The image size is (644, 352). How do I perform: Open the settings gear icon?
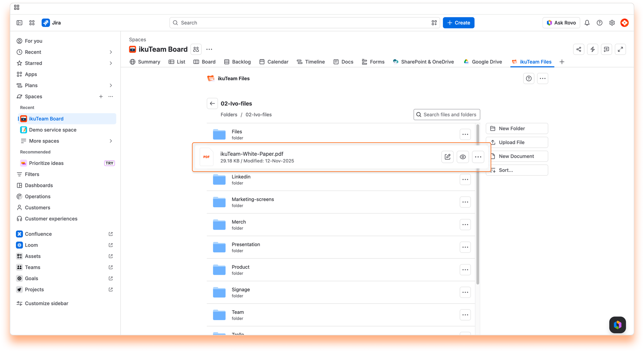point(612,23)
